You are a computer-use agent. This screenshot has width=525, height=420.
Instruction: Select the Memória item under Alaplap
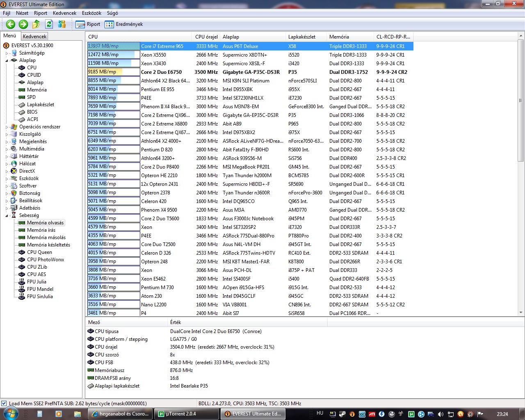(x=37, y=90)
